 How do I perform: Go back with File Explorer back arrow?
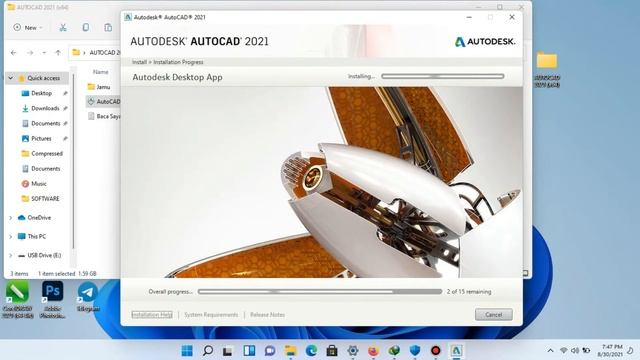point(13,53)
